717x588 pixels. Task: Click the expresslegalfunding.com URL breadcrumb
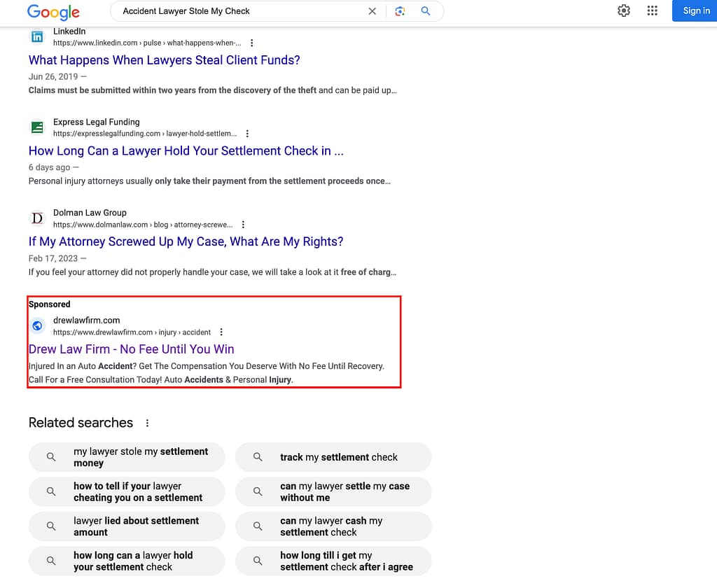pos(145,134)
